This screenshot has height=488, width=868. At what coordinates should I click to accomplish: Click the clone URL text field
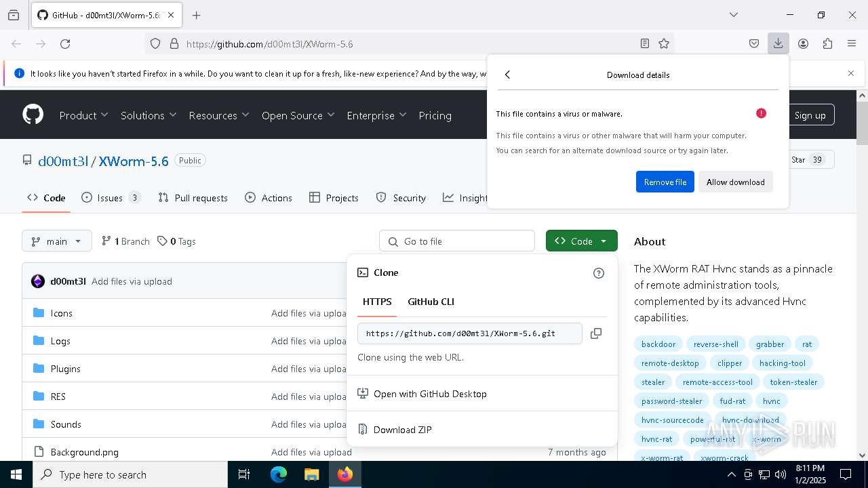pyautogui.click(x=469, y=333)
